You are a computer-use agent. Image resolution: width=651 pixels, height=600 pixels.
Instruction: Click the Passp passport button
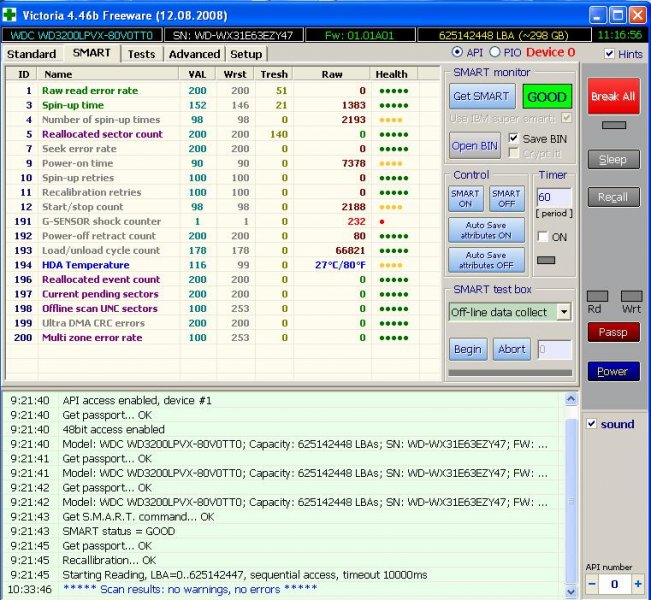click(x=613, y=332)
